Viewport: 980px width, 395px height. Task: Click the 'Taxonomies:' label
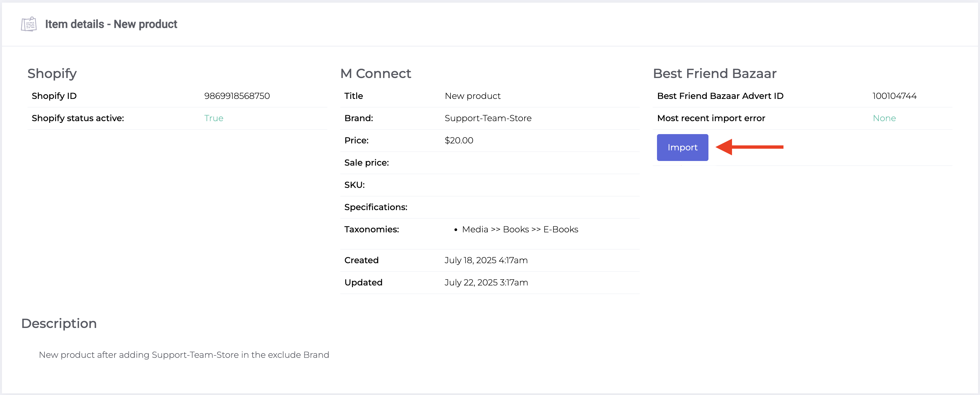pyautogui.click(x=371, y=229)
